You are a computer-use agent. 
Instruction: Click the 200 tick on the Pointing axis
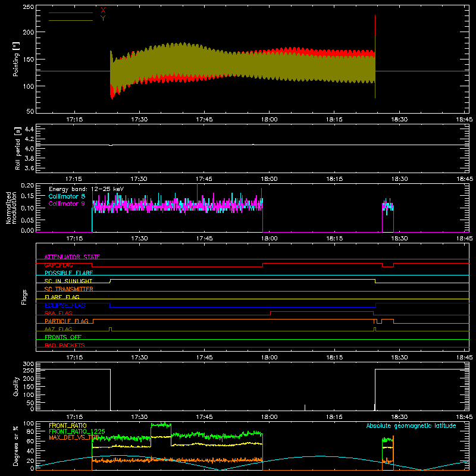point(29,32)
